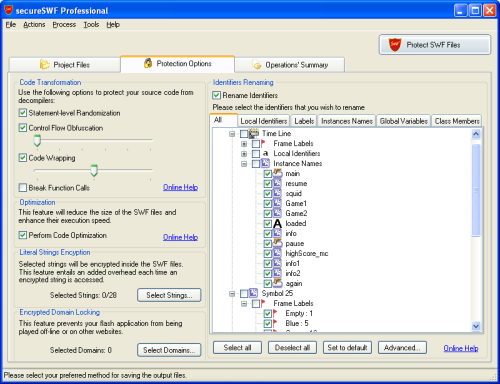Screen dimensions: 500x384
Task: Uncheck the squid instance name
Action: pos(267,194)
